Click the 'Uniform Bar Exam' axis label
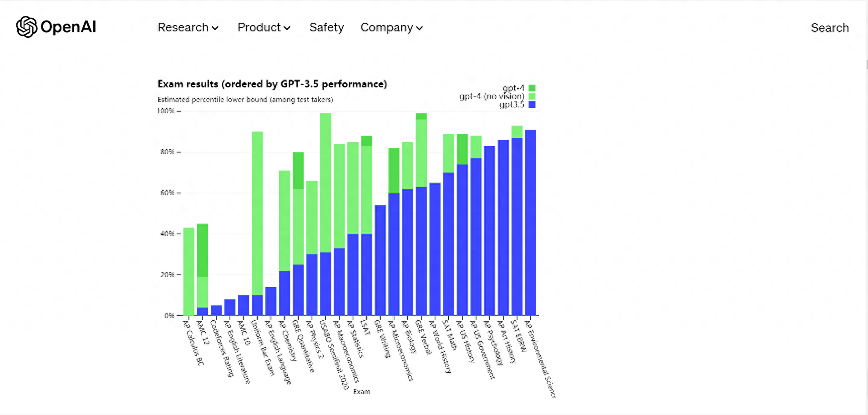Image resolution: width=868 pixels, height=415 pixels. coord(263,348)
